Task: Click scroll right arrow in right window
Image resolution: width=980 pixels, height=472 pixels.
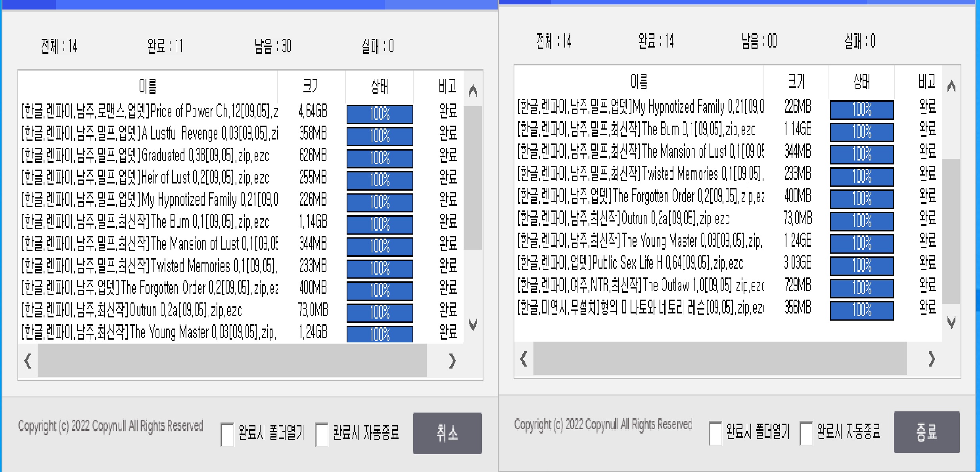Action: (x=932, y=359)
